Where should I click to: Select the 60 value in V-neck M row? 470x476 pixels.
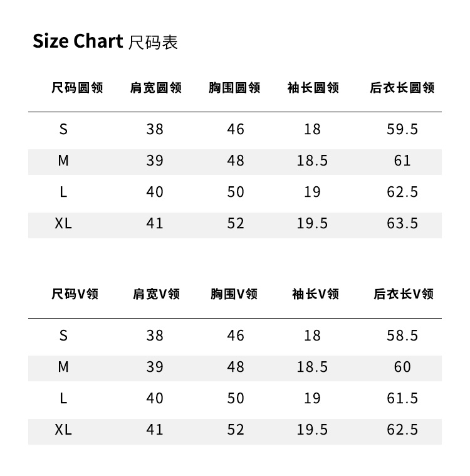tap(402, 367)
